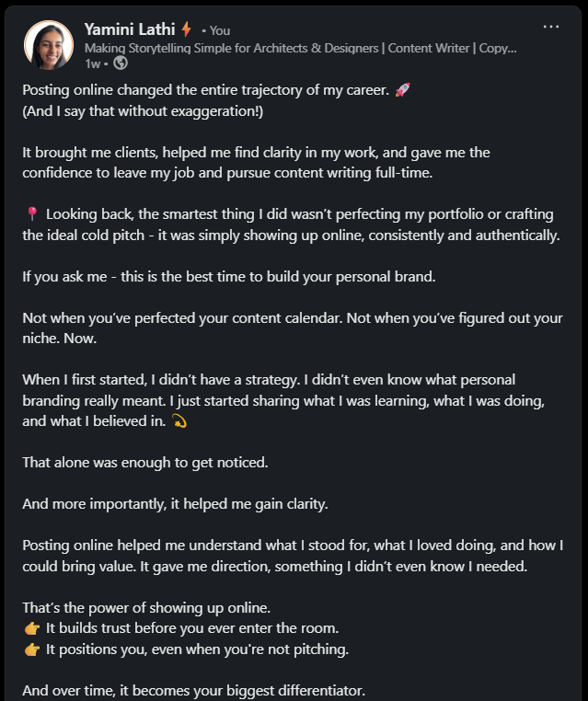Click the rocket emoji in the first line

(x=401, y=90)
